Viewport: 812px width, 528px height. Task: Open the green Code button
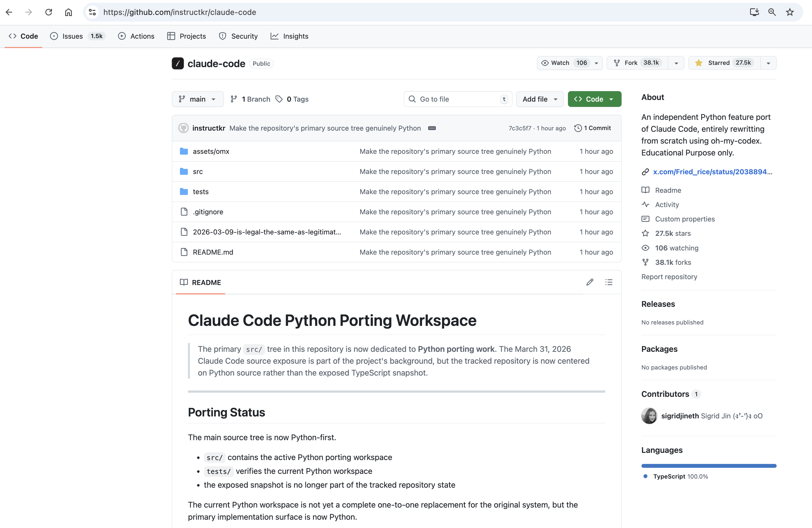(x=594, y=99)
